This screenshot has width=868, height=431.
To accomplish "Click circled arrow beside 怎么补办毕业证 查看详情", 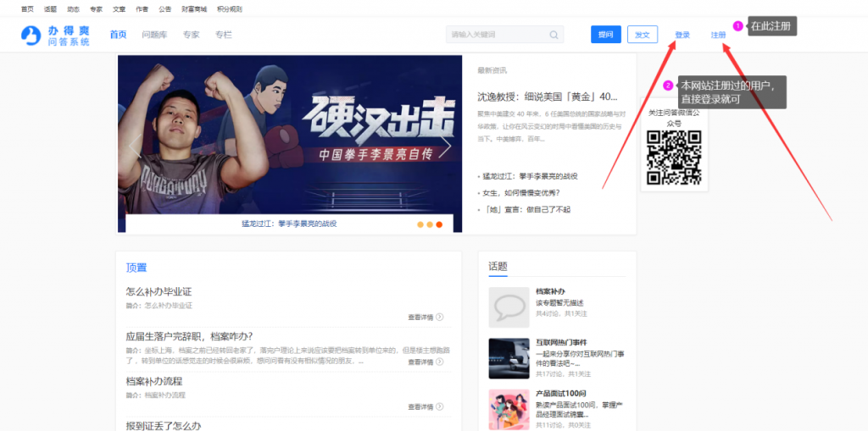I will 440,317.
